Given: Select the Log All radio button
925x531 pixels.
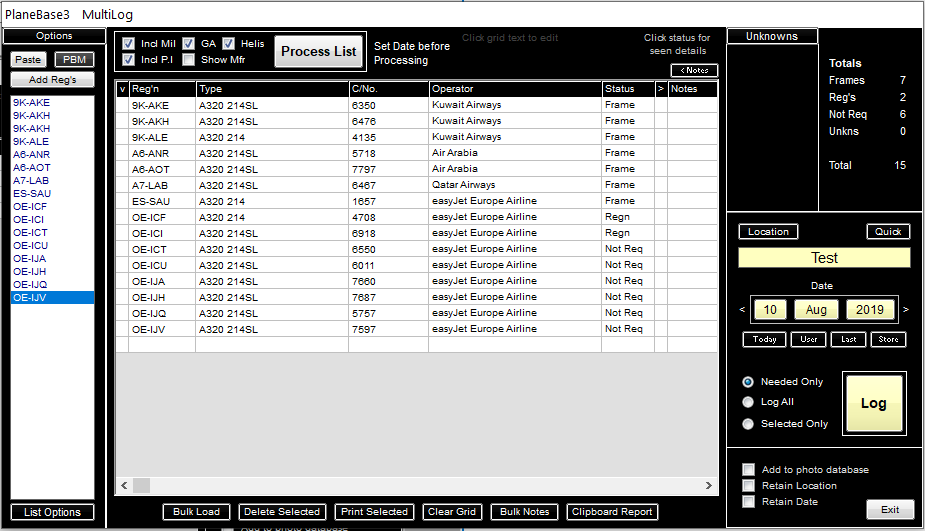Looking at the screenshot, I should coord(748,402).
